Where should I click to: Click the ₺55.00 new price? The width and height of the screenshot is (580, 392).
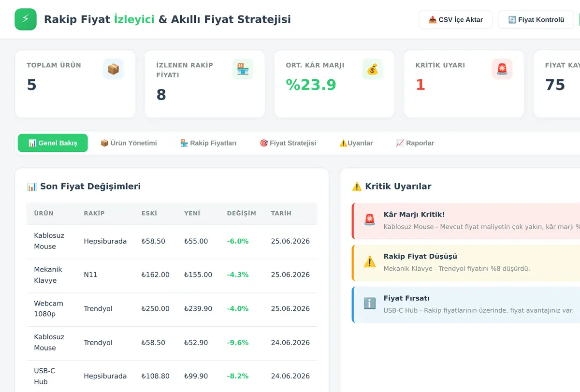[196, 241]
